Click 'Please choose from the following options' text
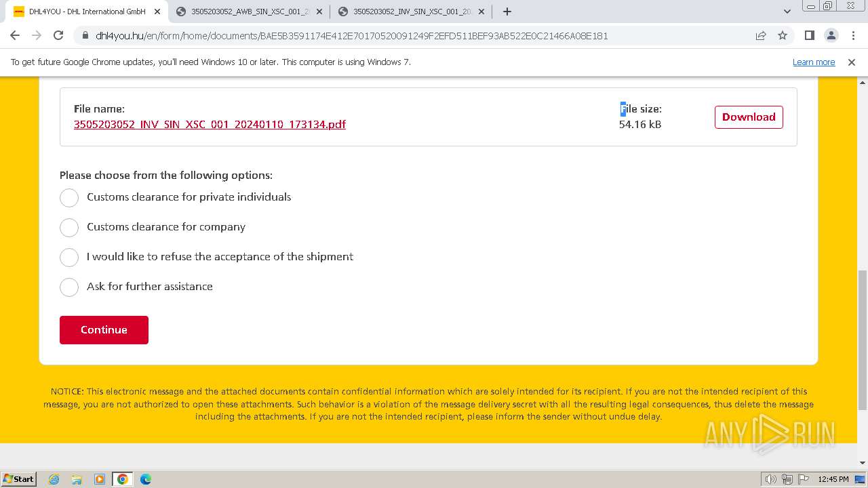This screenshot has height=488, width=868. click(x=166, y=175)
